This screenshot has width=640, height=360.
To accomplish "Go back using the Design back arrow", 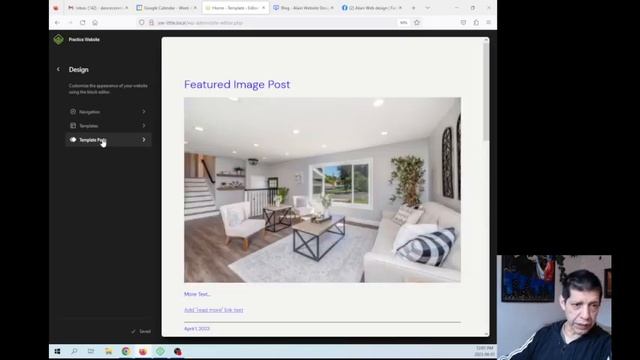I will (x=58, y=69).
